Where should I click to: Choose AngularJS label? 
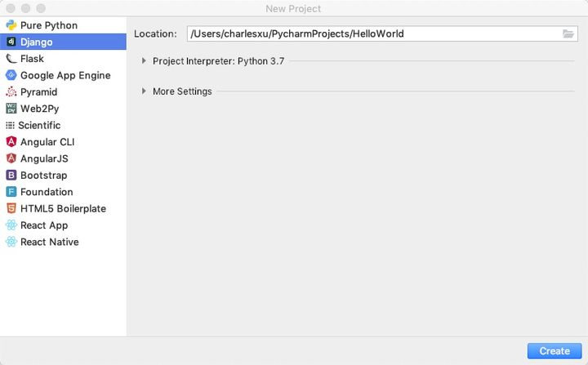44,158
